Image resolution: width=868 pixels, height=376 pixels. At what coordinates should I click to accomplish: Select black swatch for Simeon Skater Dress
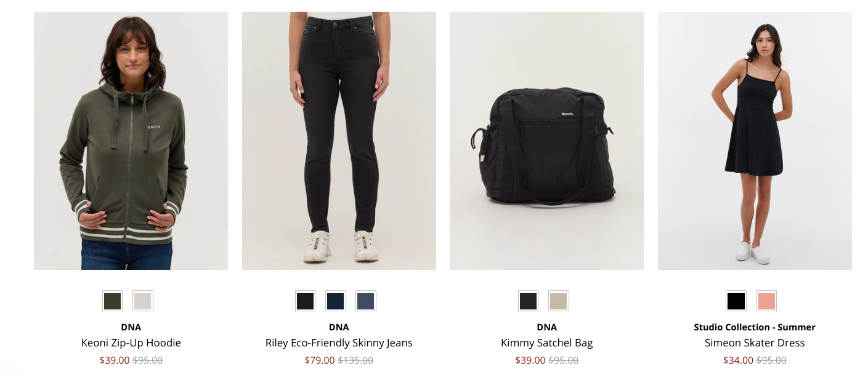736,301
